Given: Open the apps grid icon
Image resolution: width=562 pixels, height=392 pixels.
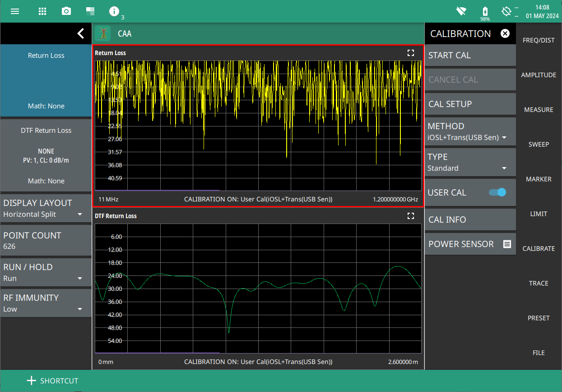Looking at the screenshot, I should [x=42, y=11].
